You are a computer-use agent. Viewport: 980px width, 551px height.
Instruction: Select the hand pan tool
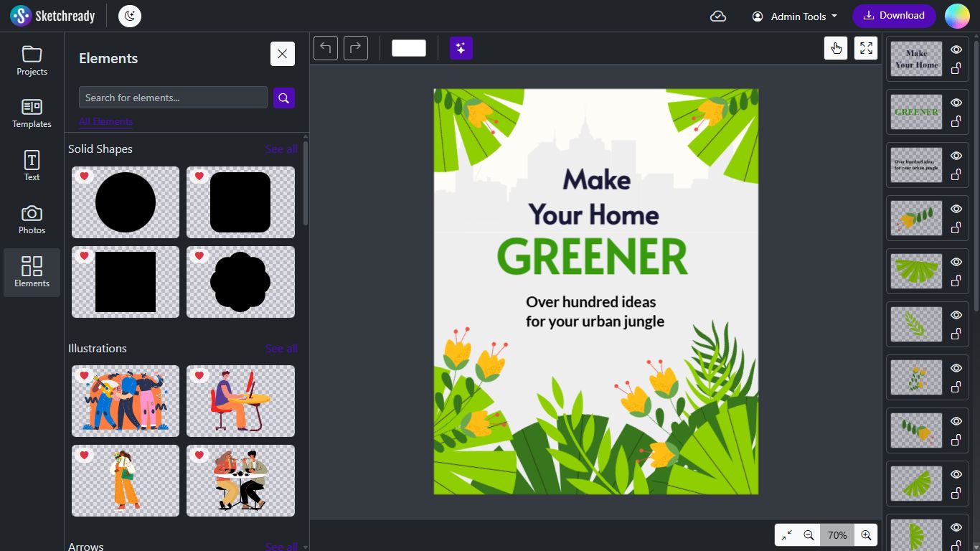click(836, 48)
